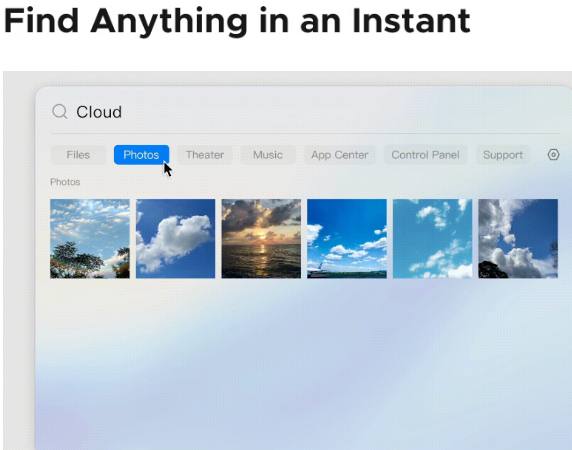
Task: Open the tree and clouds photo
Action: [90, 238]
